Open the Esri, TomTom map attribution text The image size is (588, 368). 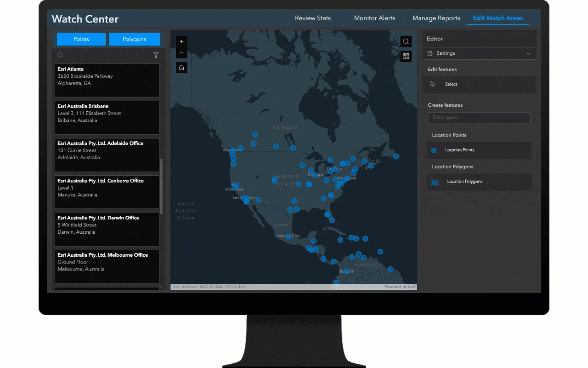pyautogui.click(x=209, y=287)
